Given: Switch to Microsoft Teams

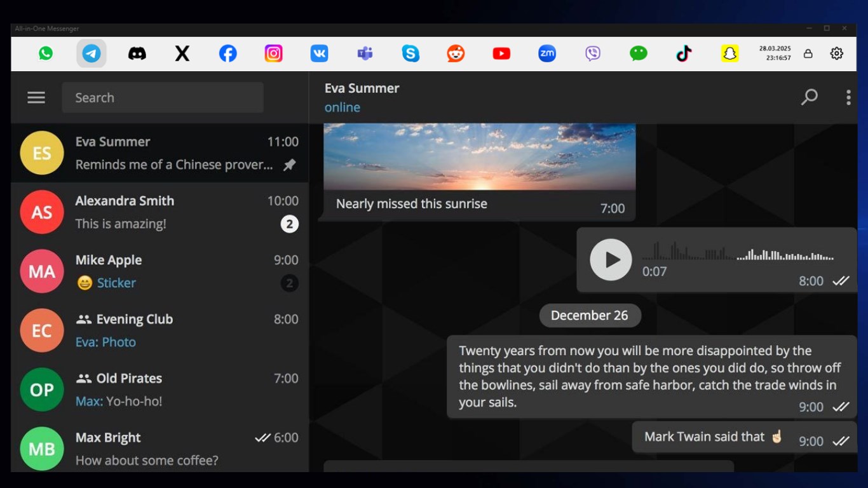Looking at the screenshot, I should [364, 53].
